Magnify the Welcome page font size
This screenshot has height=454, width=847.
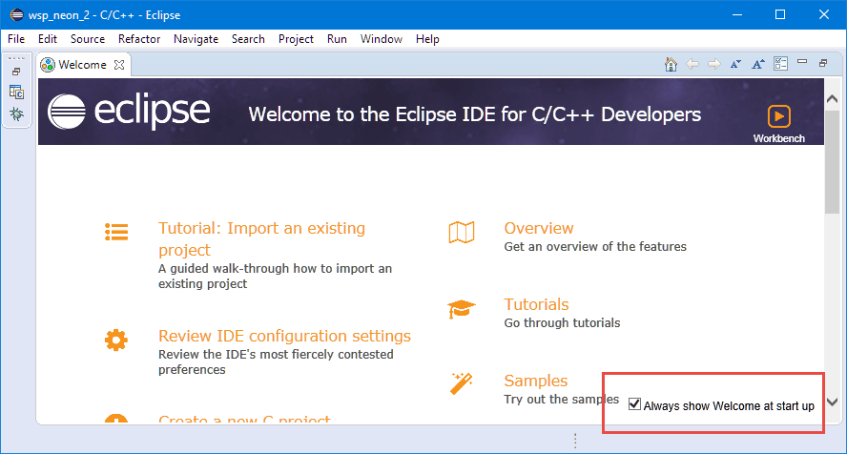758,64
